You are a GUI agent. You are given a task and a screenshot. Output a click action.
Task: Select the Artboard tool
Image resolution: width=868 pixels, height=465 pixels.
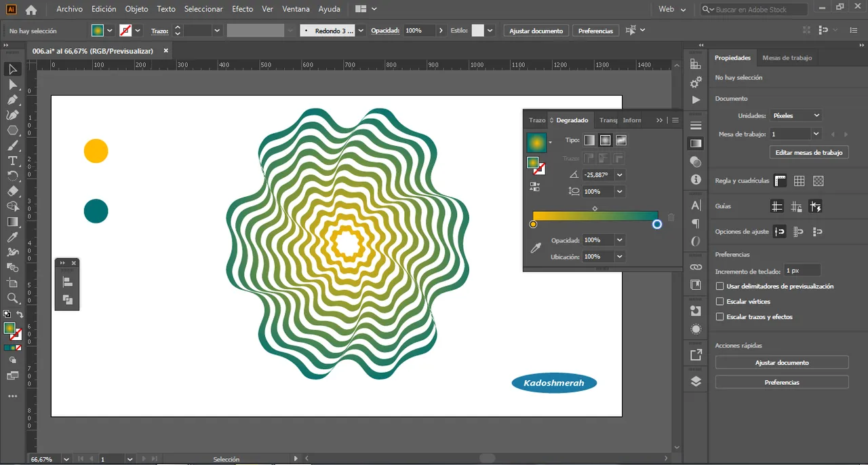12,282
